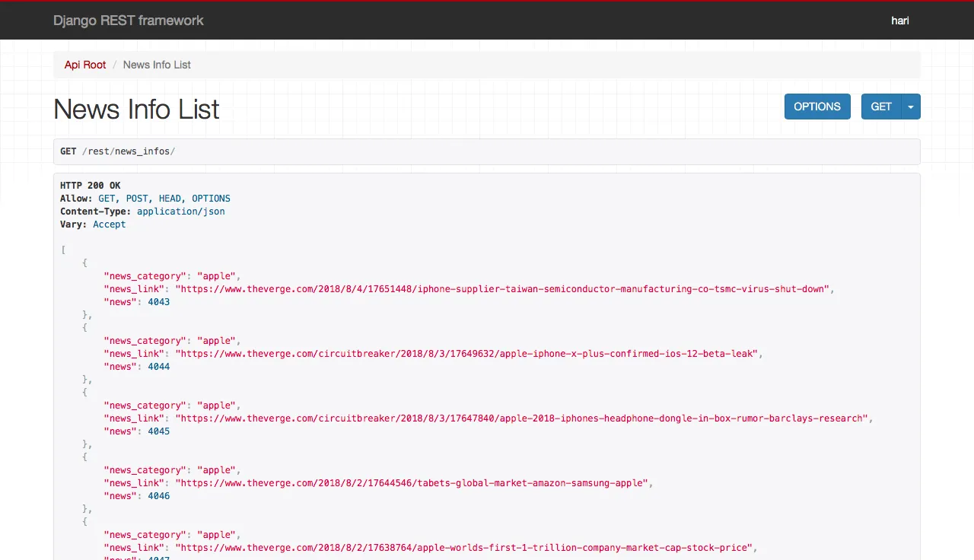974x560 pixels.
Task: Click the news id value 4044
Action: pyautogui.click(x=158, y=367)
